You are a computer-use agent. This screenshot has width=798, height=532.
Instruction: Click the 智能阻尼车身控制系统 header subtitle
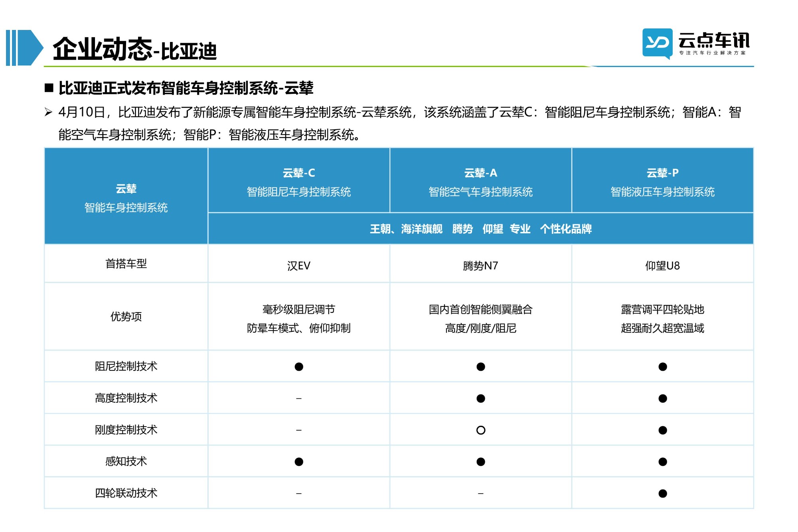(x=299, y=192)
